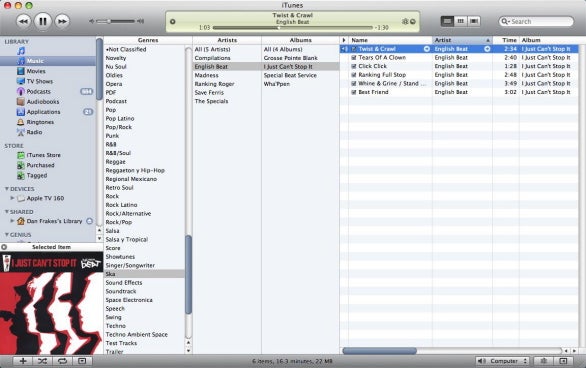This screenshot has height=368, width=586.
Task: Click the Genres column scrollbar
Action: [x=188, y=275]
